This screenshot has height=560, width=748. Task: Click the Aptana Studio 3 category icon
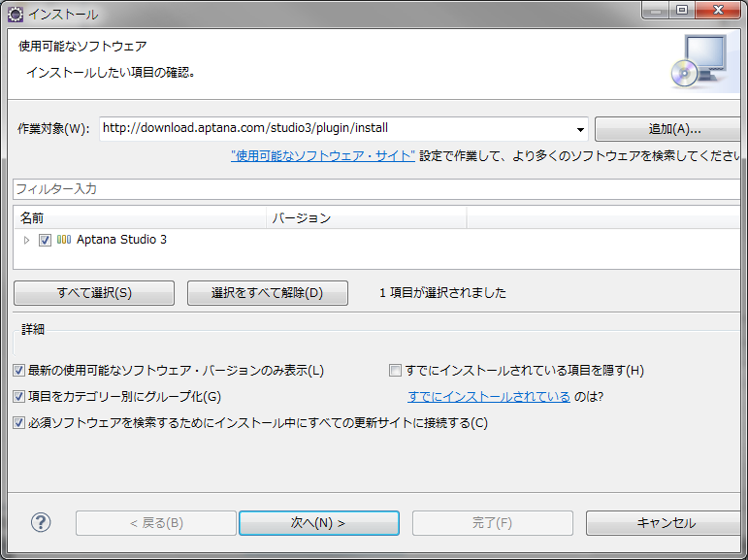64,240
